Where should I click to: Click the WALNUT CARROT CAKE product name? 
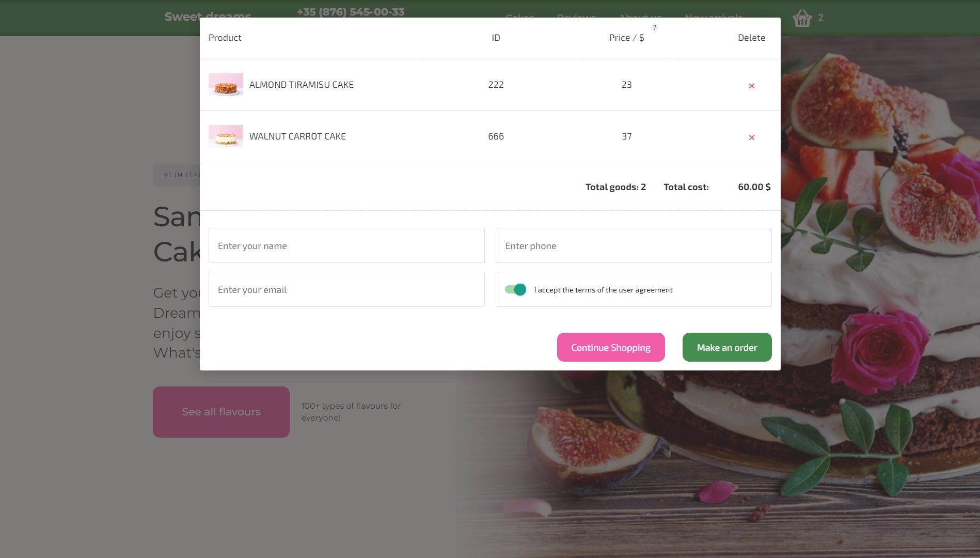tap(297, 136)
